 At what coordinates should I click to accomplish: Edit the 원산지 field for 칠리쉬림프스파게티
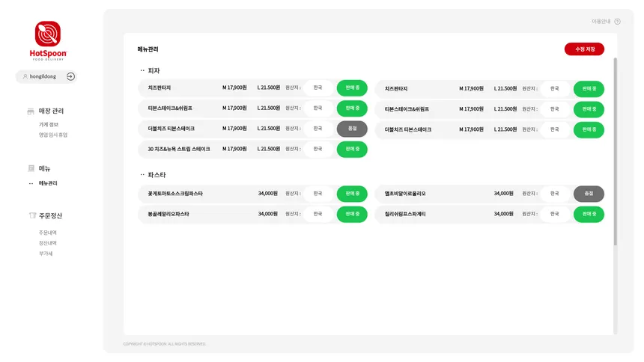point(554,214)
